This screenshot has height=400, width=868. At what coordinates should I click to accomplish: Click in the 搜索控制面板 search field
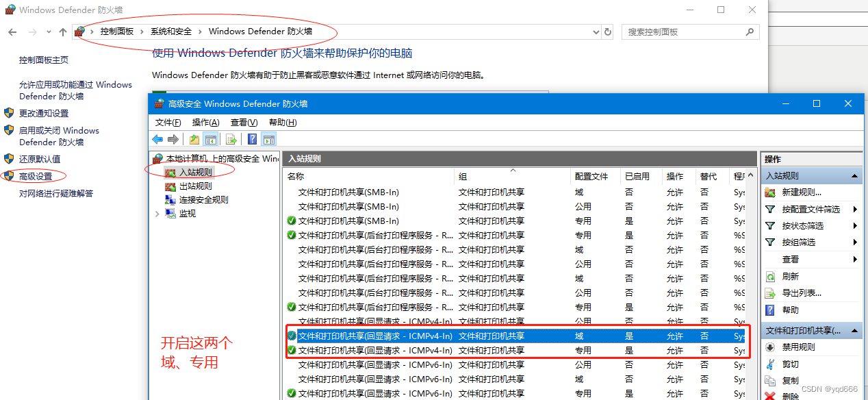coord(685,32)
